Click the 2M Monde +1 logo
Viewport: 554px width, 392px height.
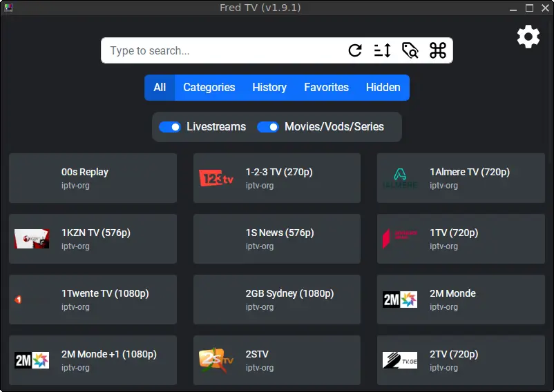[32, 360]
